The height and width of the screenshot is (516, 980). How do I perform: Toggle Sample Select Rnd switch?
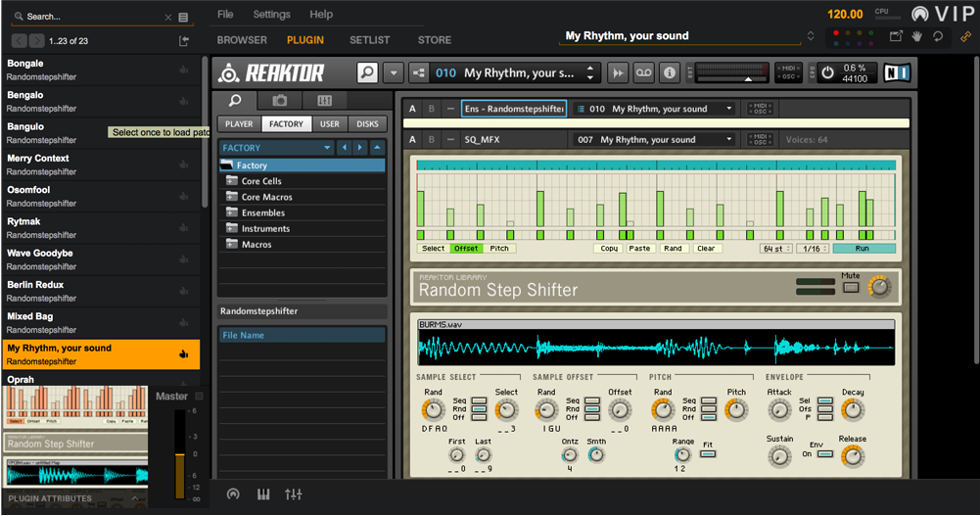480,408
